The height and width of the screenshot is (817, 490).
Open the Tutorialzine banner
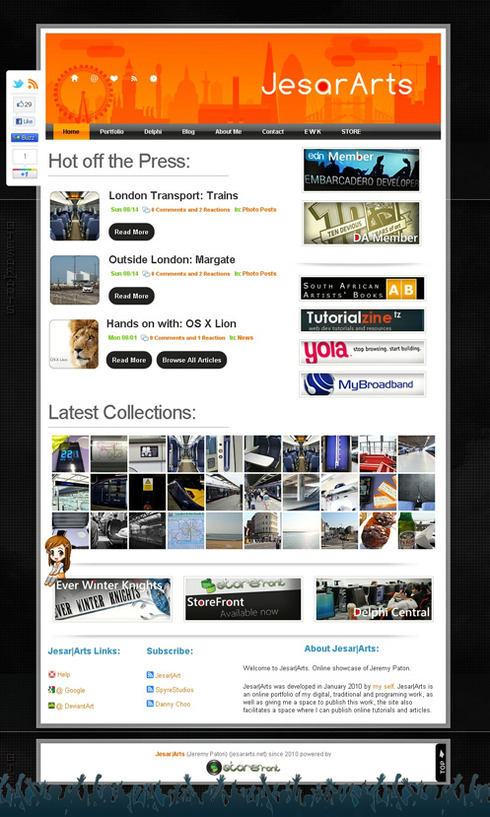coord(362,320)
